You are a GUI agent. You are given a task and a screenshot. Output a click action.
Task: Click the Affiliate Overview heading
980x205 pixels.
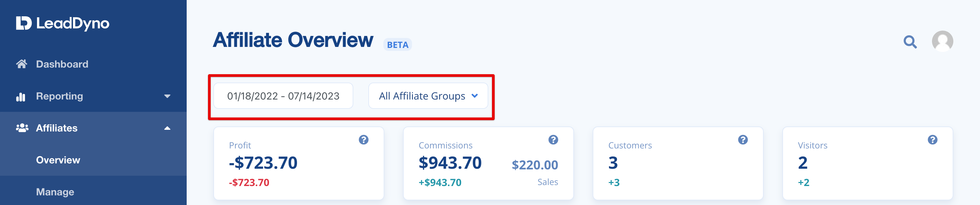(293, 40)
